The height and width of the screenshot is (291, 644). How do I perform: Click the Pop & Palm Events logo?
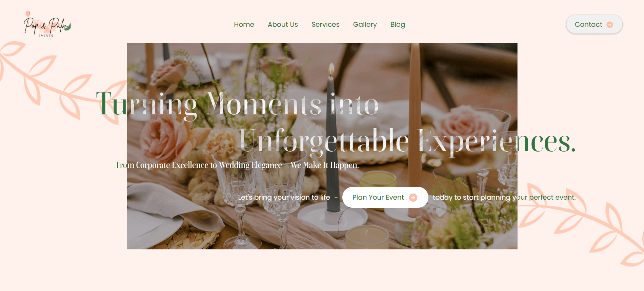47,24
